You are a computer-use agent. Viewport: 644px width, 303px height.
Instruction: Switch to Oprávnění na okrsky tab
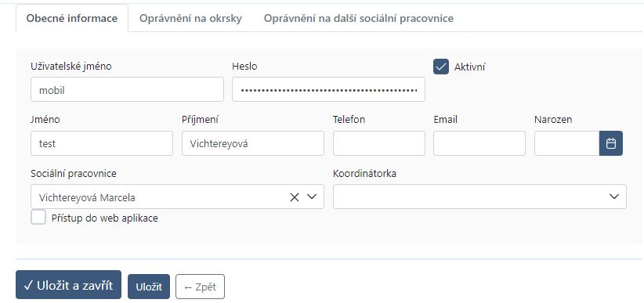[x=190, y=19]
